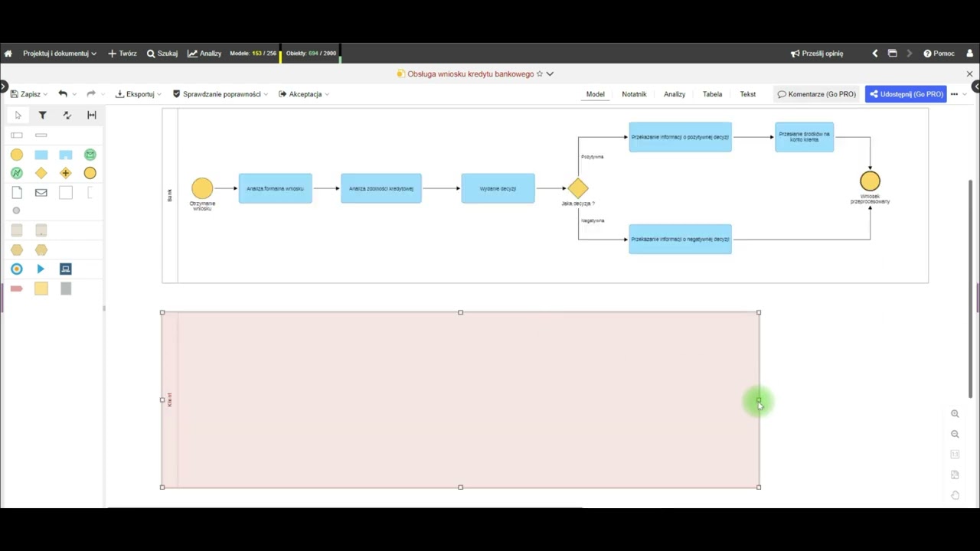Open Szukaj search
This screenshot has height=551, width=980.
pos(162,54)
